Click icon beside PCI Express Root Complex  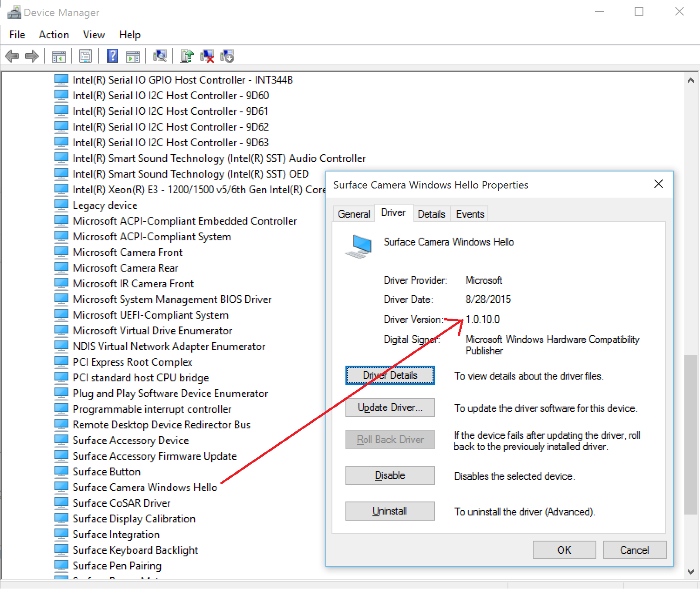click(61, 362)
